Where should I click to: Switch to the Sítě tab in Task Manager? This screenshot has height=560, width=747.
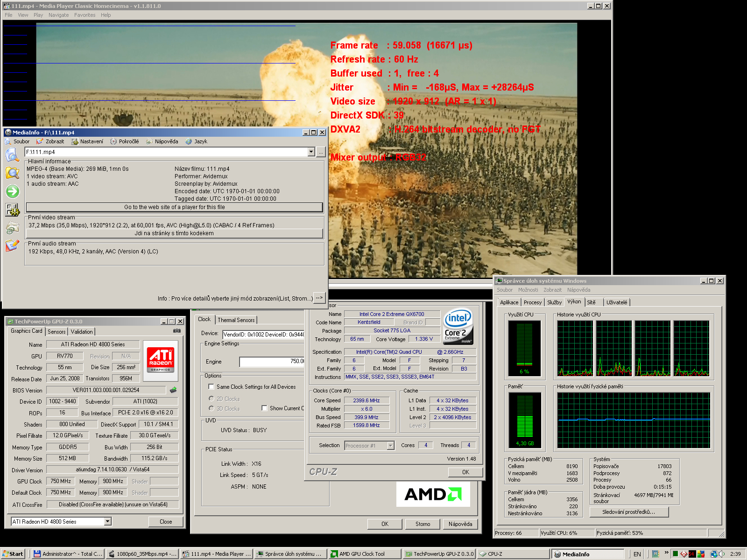592,302
